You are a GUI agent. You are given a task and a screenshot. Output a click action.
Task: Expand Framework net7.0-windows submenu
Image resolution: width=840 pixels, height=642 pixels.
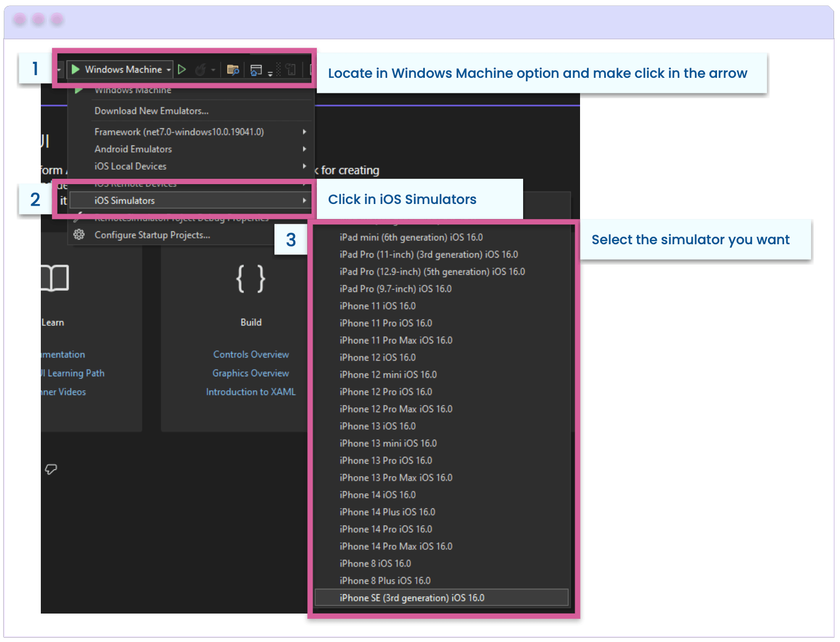coord(191,132)
